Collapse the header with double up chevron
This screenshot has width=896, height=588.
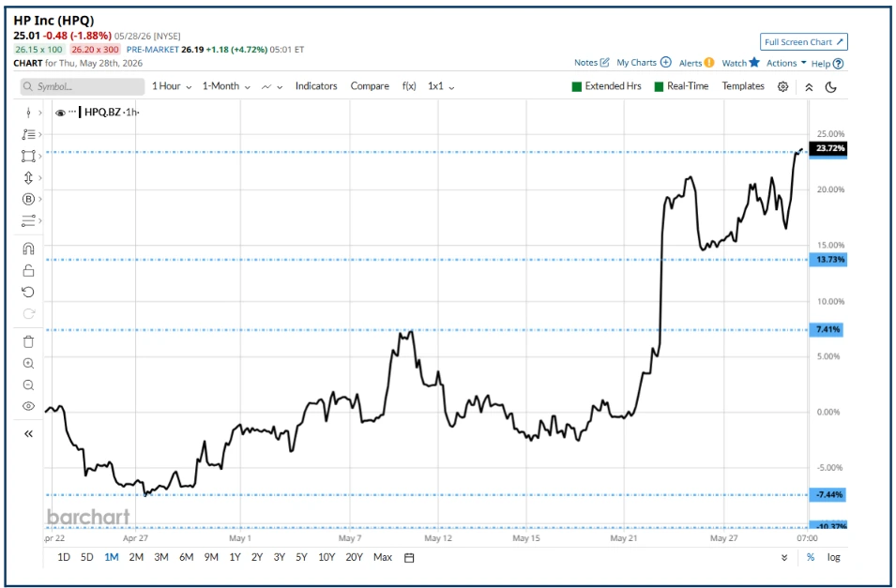(x=809, y=87)
